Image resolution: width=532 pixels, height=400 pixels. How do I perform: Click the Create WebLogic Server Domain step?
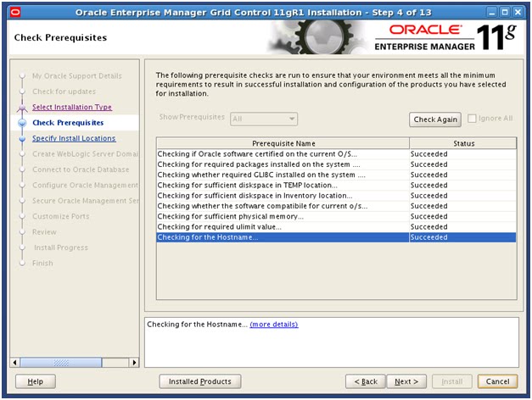click(x=85, y=154)
